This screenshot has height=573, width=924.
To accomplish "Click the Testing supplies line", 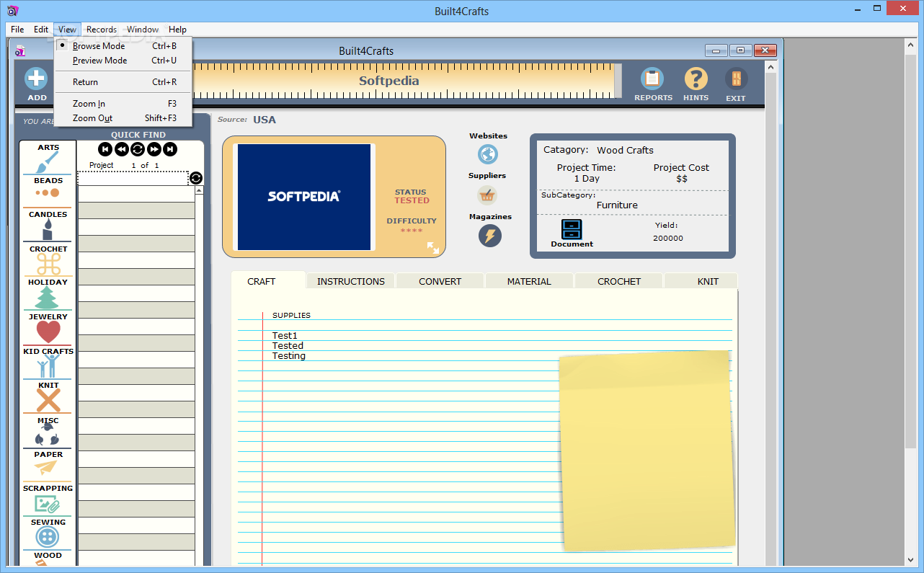I will 289,355.
